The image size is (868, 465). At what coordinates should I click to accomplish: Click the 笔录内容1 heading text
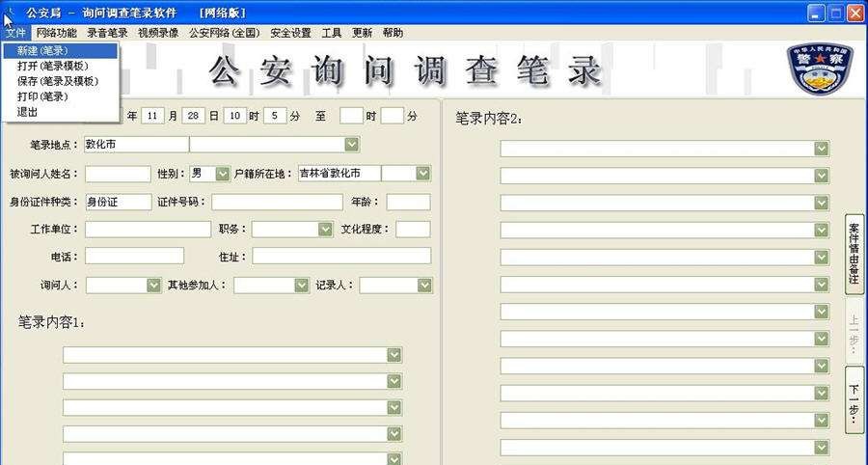pos(51,322)
